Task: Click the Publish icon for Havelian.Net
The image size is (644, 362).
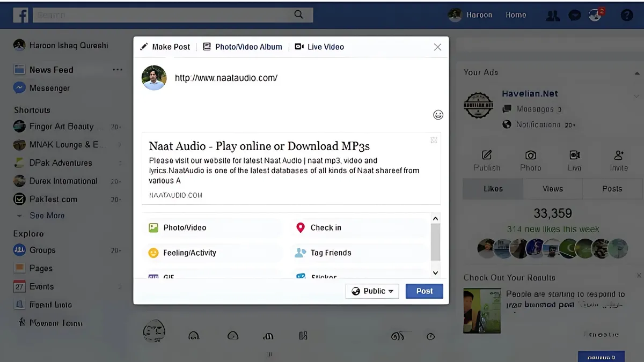Action: 487,155
